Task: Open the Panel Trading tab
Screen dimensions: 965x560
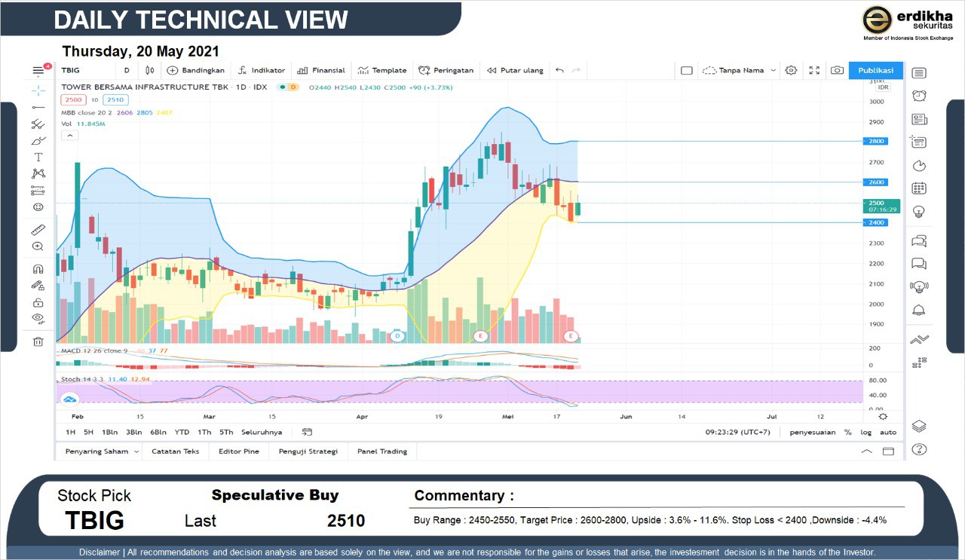Action: tap(381, 451)
